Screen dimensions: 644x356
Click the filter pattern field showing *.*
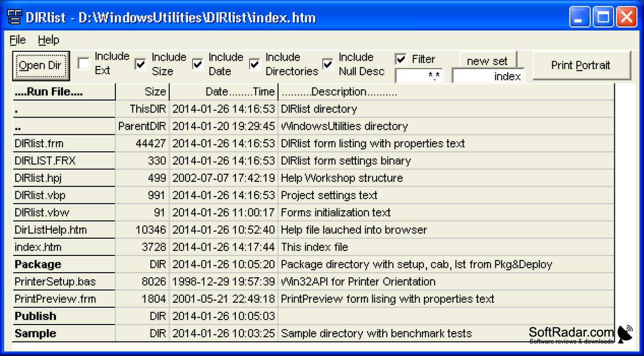[x=419, y=76]
